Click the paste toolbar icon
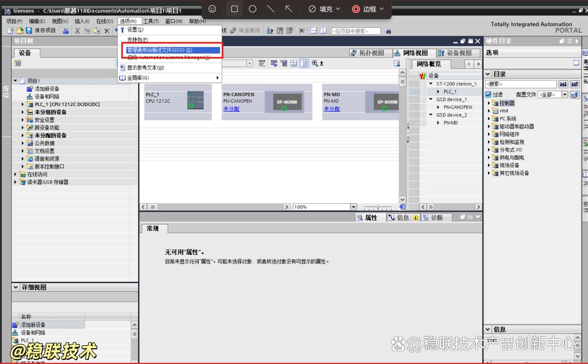 97,31
